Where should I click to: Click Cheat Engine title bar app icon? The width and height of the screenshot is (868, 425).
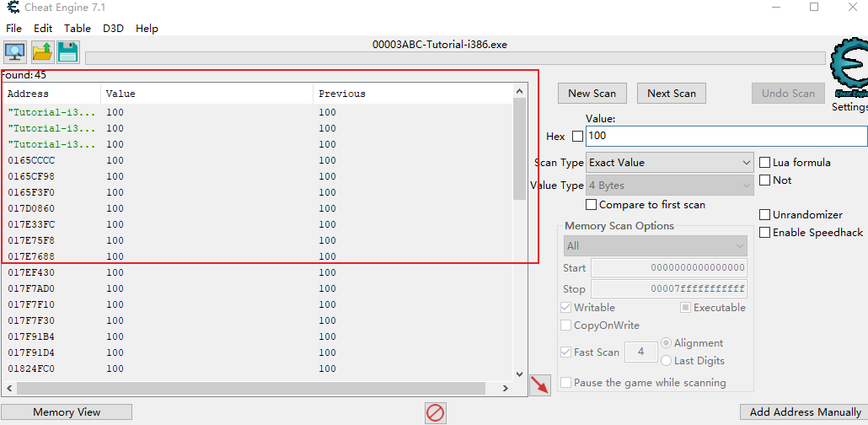point(12,8)
